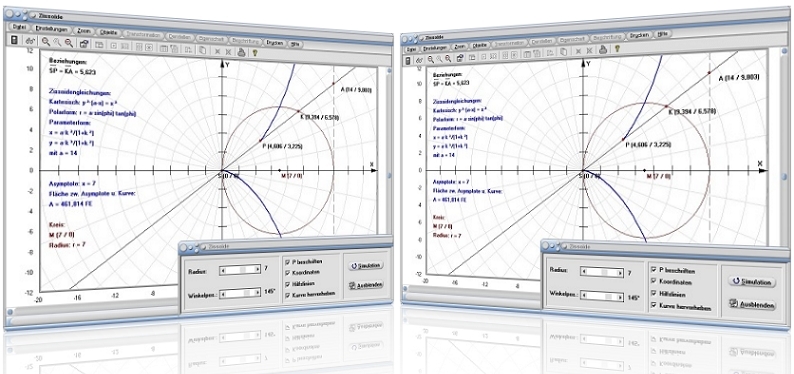Click the Radius slider in right Zissoide panel
794x374 pixels.
pyautogui.click(x=602, y=272)
